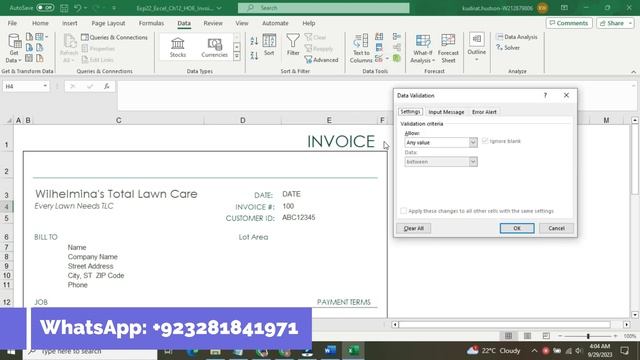Close the Data Validation dialog
The image size is (640, 360).
tap(566, 95)
